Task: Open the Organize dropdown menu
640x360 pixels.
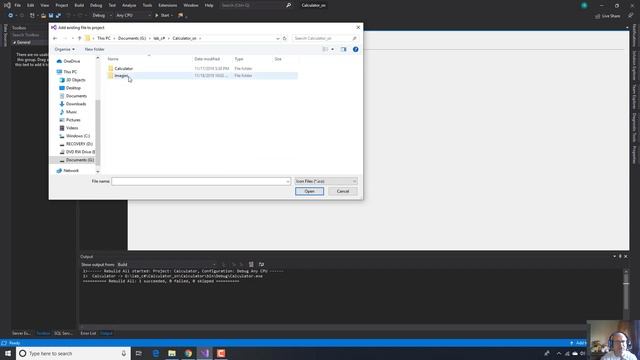Action: [x=64, y=49]
